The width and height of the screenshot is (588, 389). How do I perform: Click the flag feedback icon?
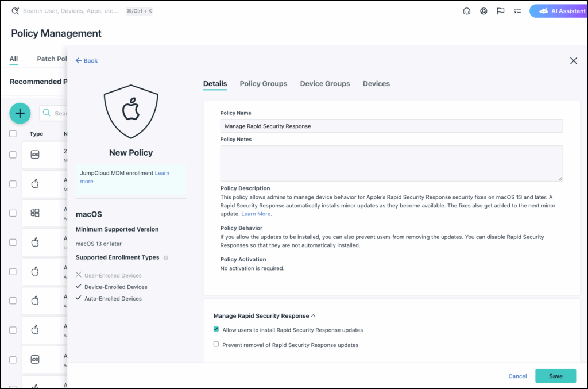(500, 10)
